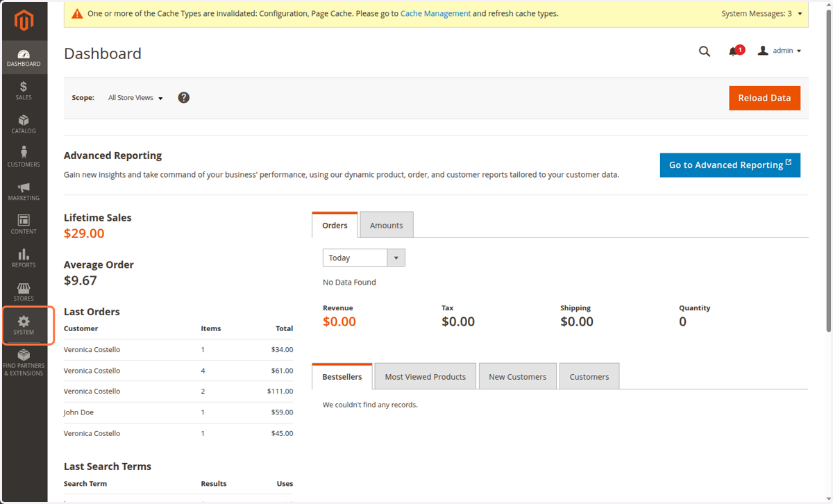The height and width of the screenshot is (504, 833).
Task: Click the Veronica Costello $45.00 order row
Action: point(178,433)
